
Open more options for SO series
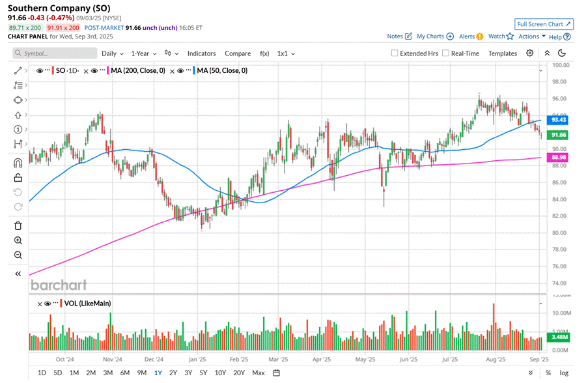[x=48, y=70]
